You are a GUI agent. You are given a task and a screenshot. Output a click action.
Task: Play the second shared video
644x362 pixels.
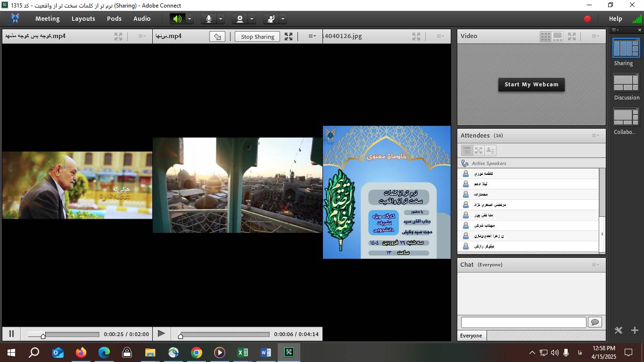click(x=161, y=334)
